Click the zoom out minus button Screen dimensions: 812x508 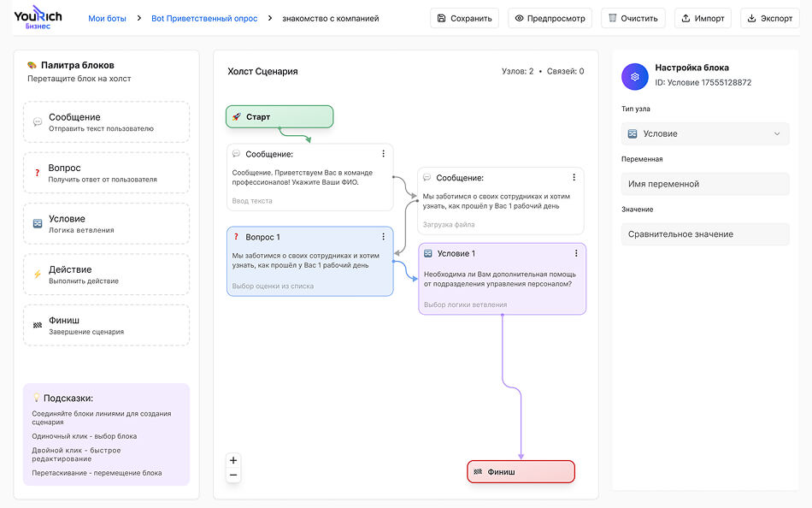point(233,475)
